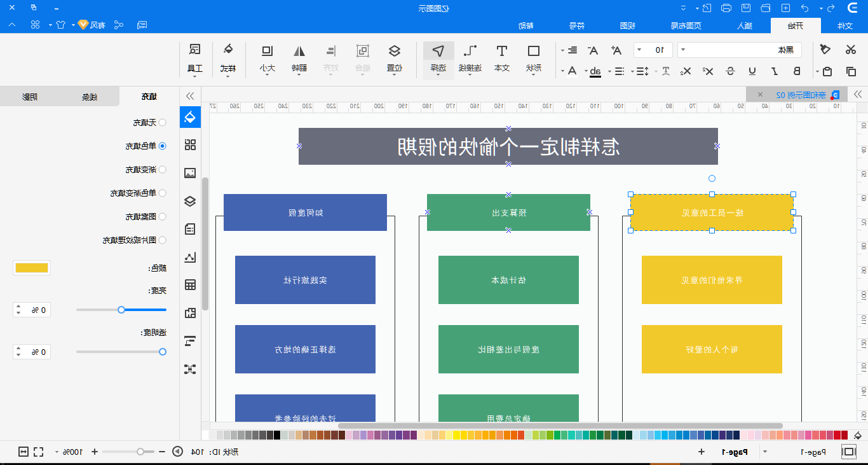Click the Copy icon in ribbon
This screenshot has width=868, height=465.
click(x=851, y=71)
